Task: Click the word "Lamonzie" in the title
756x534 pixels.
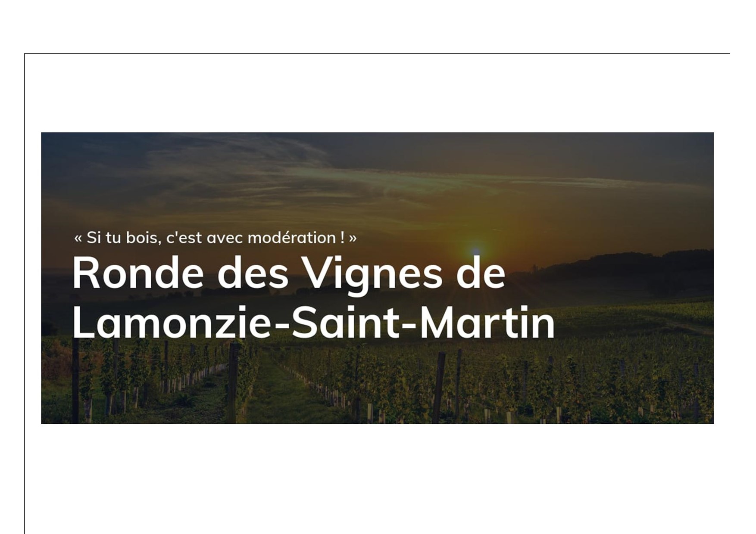Action: click(x=173, y=323)
